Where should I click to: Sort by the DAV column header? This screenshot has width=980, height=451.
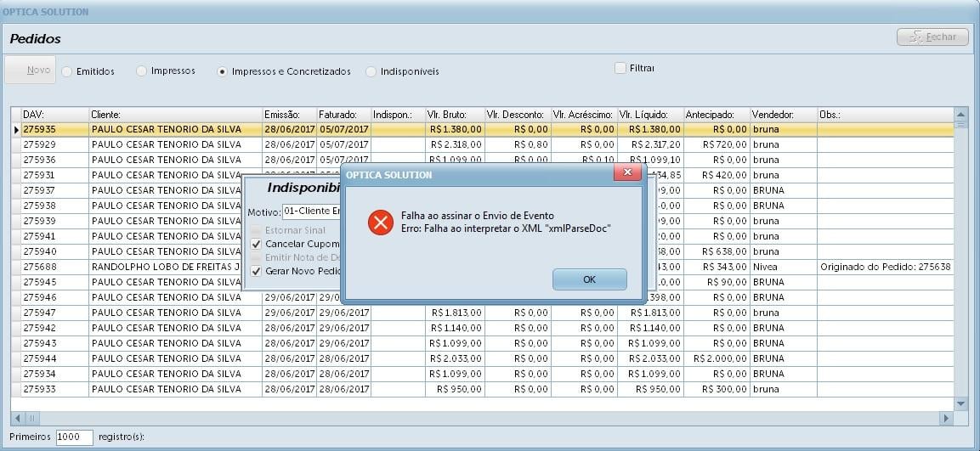pos(55,115)
